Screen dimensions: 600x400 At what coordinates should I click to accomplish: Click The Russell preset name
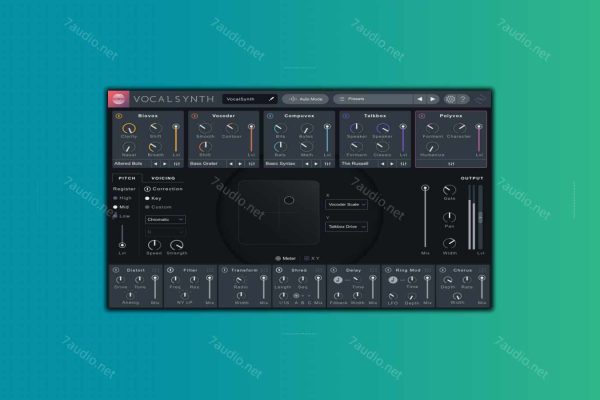(355, 164)
